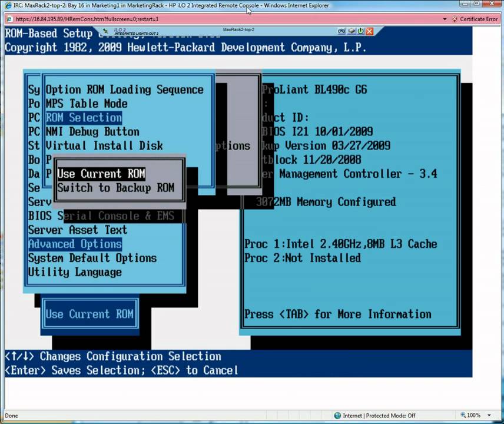Click Press <TAB> for More Information text
The height and width of the screenshot is (424, 504).
tap(338, 314)
